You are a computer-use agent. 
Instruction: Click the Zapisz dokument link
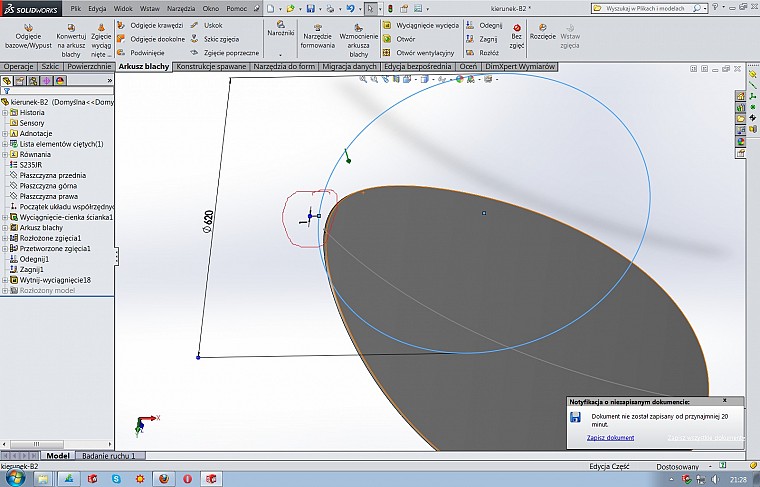point(610,438)
